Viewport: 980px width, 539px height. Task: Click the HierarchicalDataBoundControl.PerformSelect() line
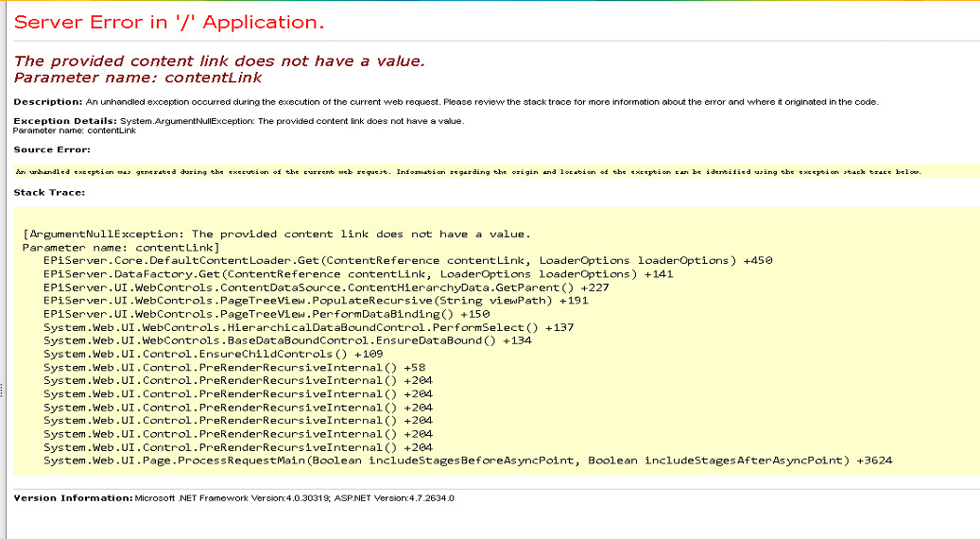(x=309, y=327)
